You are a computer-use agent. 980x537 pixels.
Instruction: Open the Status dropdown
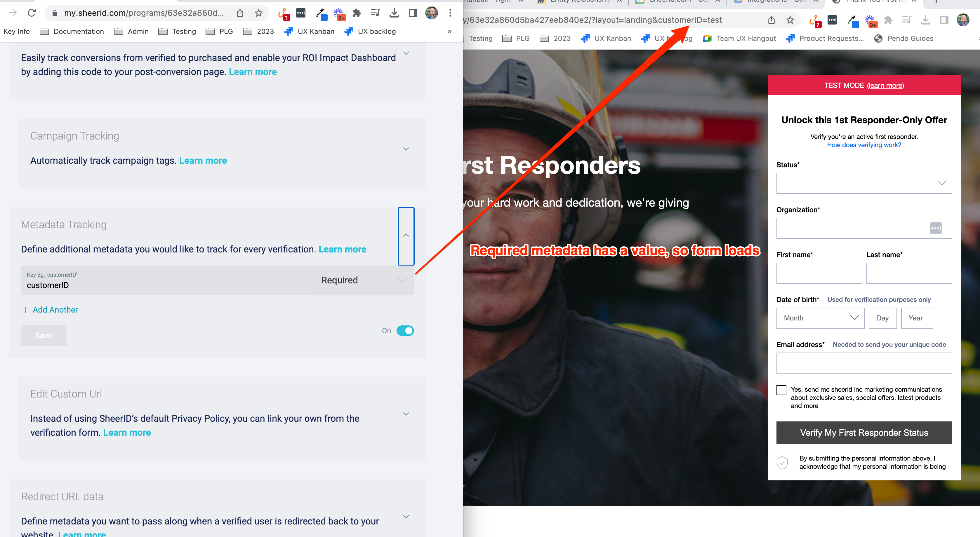click(x=863, y=183)
